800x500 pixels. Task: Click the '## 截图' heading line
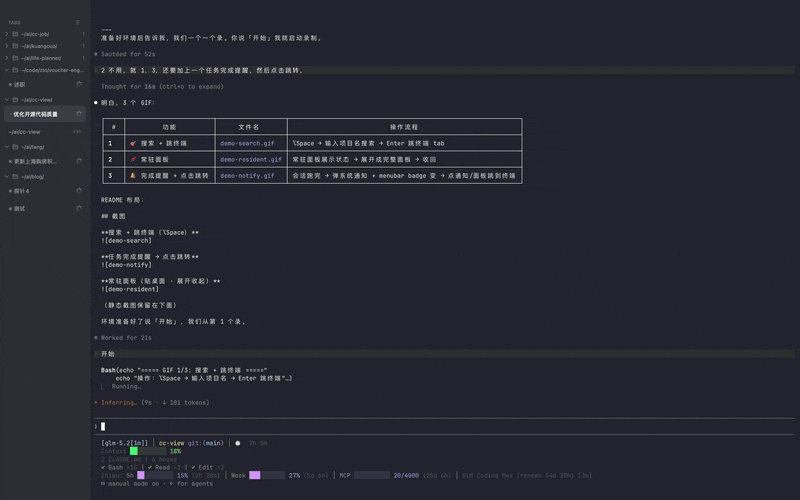coord(113,216)
